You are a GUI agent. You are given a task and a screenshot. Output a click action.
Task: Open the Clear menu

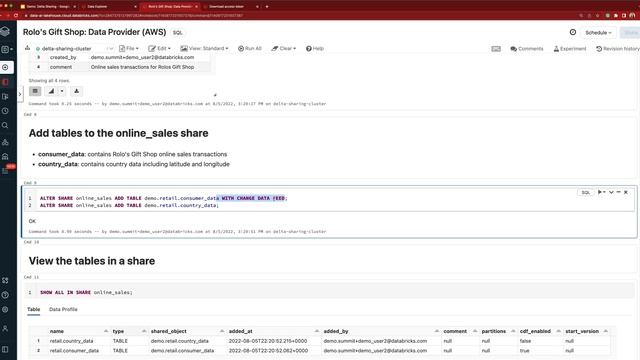(x=284, y=49)
